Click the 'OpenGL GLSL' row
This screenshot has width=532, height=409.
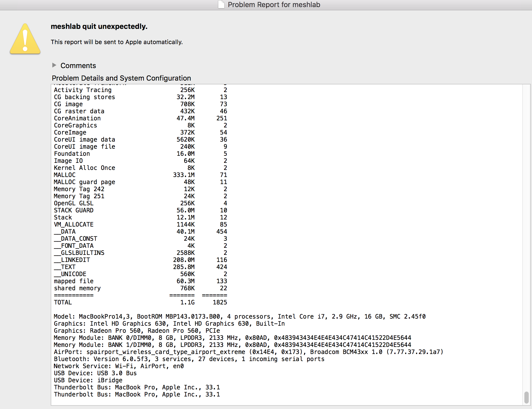140,203
